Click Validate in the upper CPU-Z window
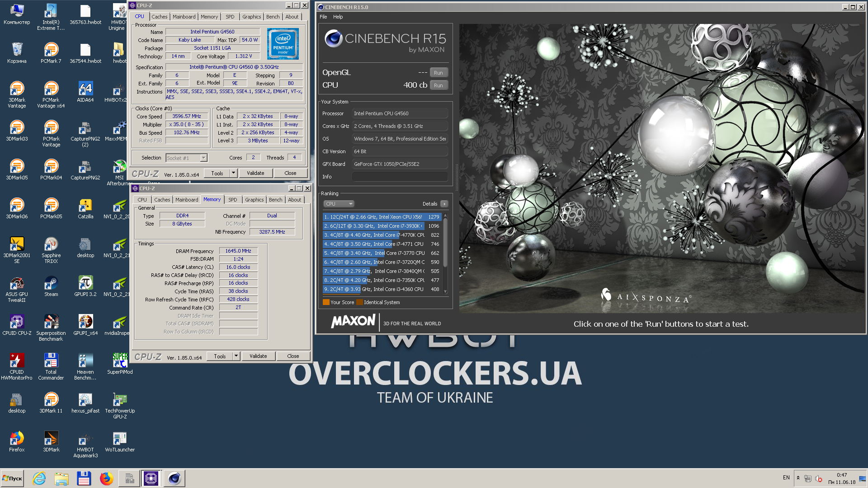This screenshot has width=868, height=488. tap(255, 173)
